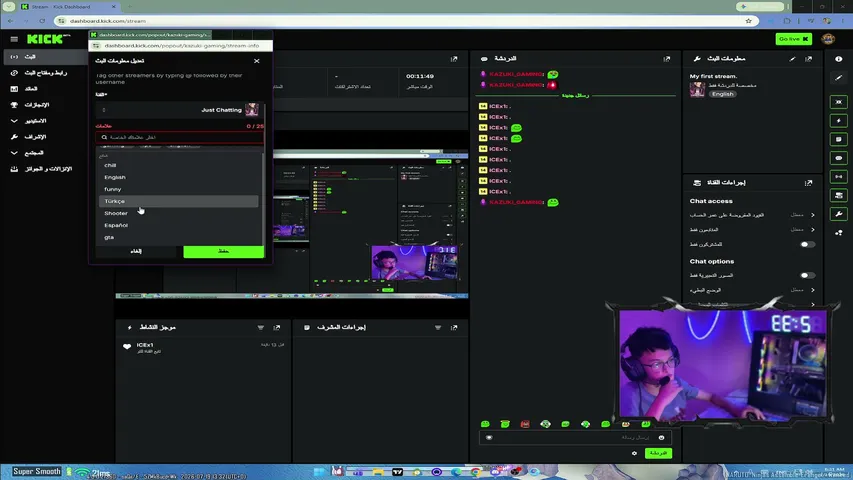
Task: Send the chat message with green button
Action: click(658, 453)
